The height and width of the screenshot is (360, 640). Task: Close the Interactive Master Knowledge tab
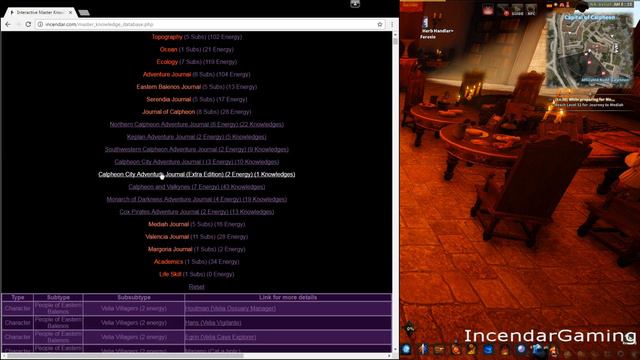click(x=71, y=13)
